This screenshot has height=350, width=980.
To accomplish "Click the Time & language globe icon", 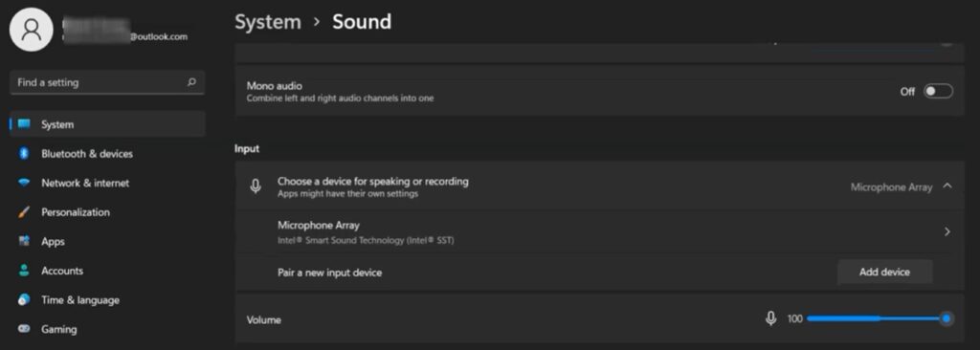I will click(24, 300).
